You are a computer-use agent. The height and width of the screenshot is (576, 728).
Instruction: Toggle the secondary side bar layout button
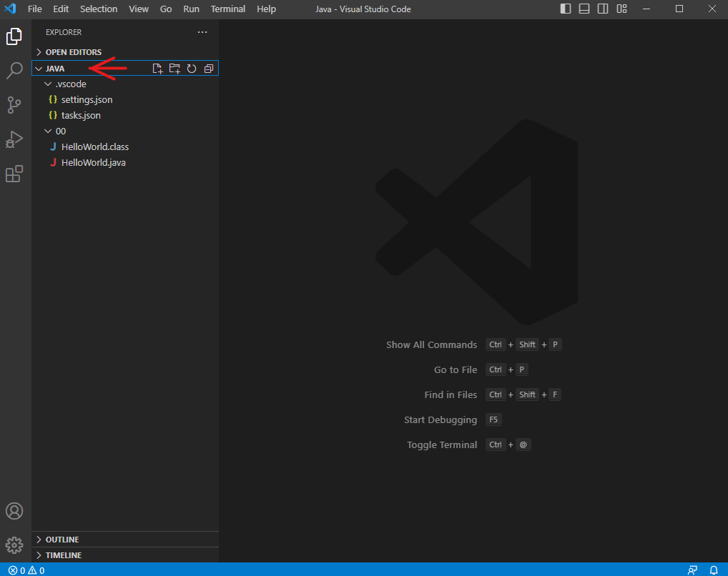tap(603, 9)
